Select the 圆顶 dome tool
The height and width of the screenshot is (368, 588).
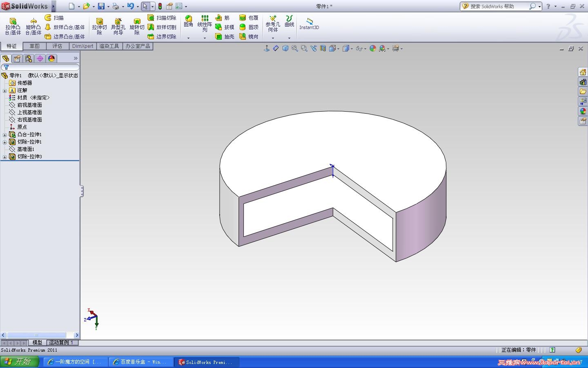point(249,27)
